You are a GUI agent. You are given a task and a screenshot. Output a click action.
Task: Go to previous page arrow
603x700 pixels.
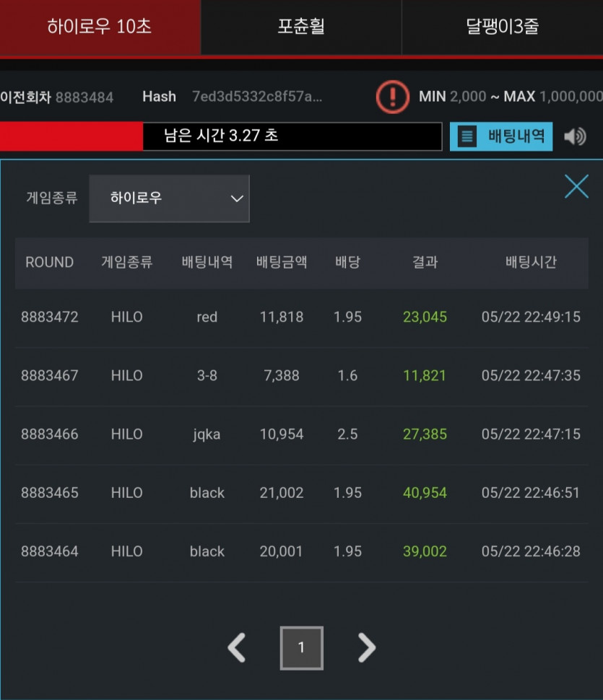237,647
